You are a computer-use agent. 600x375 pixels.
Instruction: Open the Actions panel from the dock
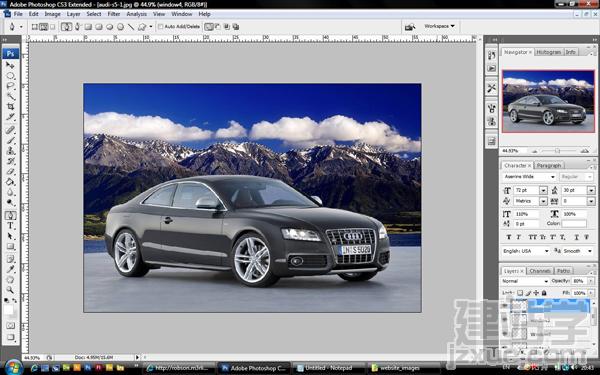click(492, 68)
